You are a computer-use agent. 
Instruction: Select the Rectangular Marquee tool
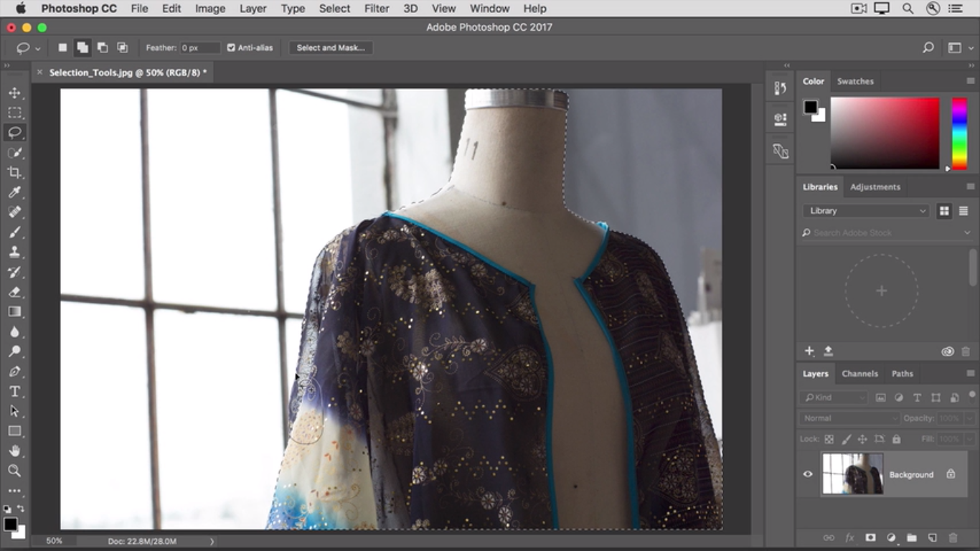[x=14, y=113]
